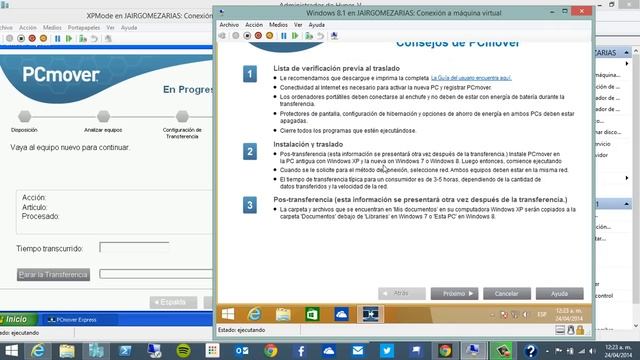Click green Reset icon in XPMode toolbar

click(x=69, y=39)
